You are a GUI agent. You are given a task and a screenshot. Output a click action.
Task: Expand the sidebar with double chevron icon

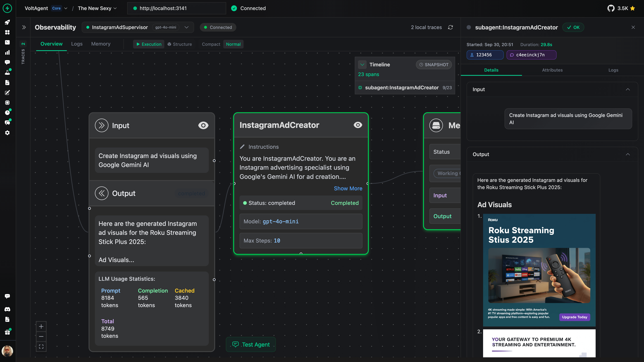(x=24, y=27)
